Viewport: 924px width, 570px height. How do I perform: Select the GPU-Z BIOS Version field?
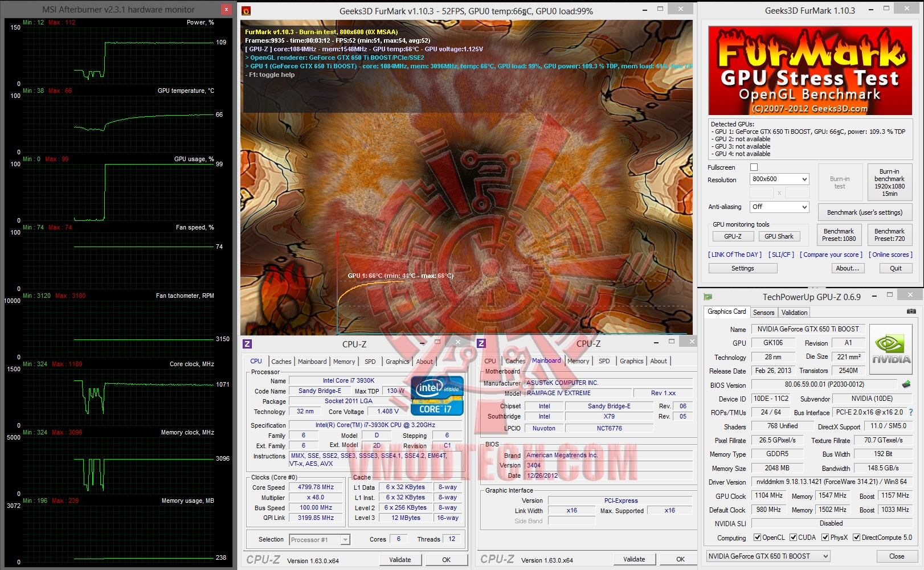pyautogui.click(x=824, y=384)
